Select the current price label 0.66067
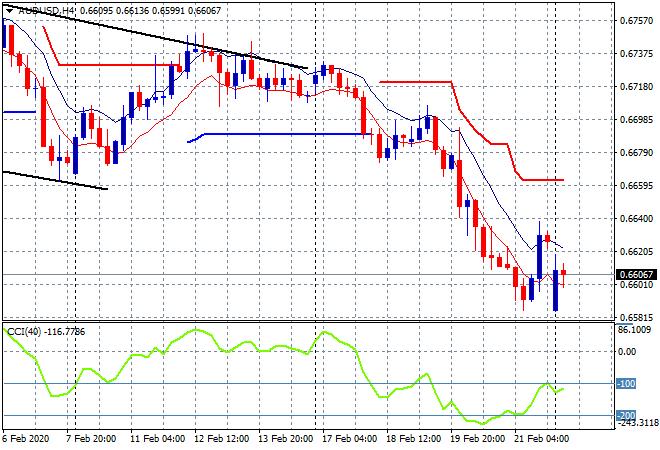This screenshot has width=660, height=450. [x=636, y=274]
